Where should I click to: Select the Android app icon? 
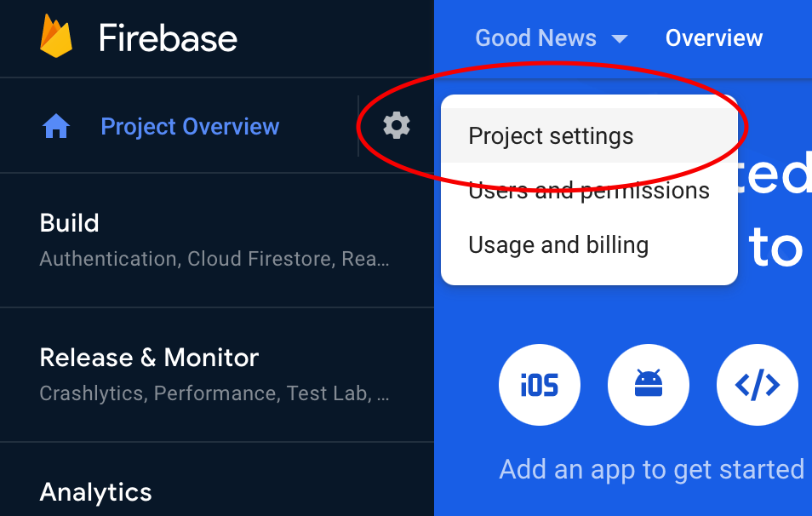[648, 384]
